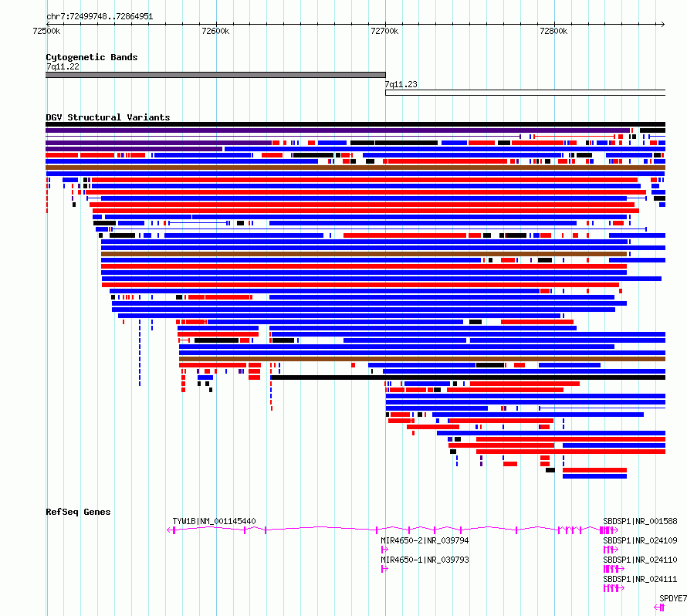Select the SBDSP1 NR_024110 gene glyph

614,569
